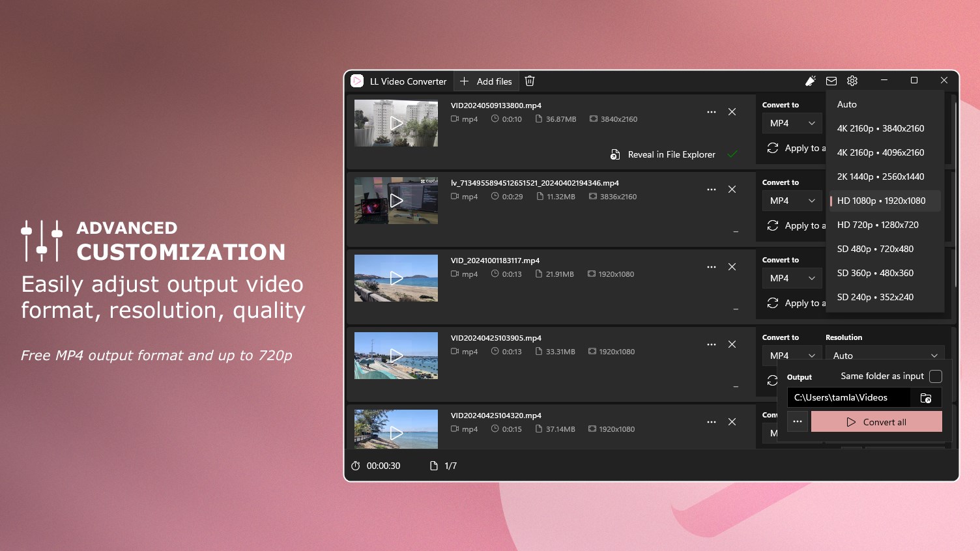
Task: Select SD 480p 720x480 resolution
Action: click(x=885, y=249)
